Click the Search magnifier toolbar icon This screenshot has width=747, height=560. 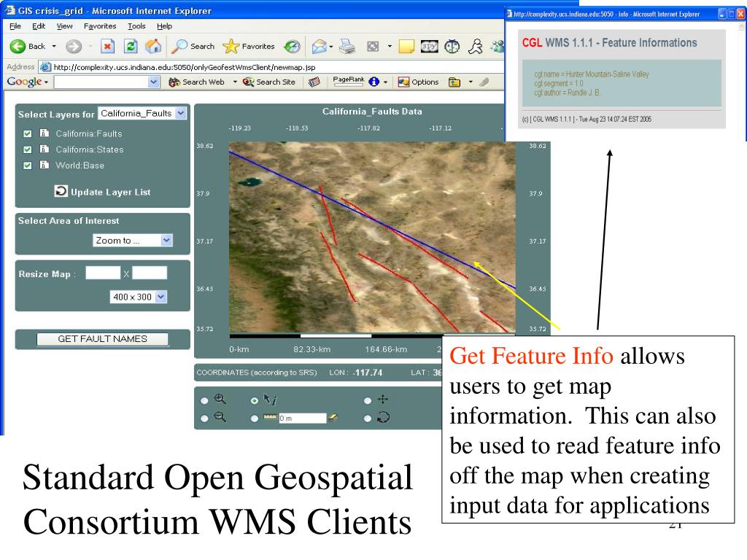tap(179, 46)
